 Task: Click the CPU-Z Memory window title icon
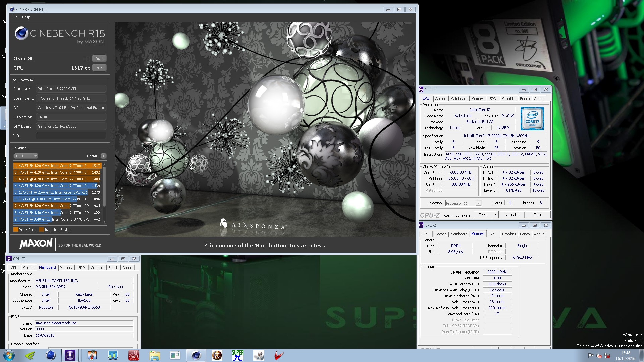[421, 225]
